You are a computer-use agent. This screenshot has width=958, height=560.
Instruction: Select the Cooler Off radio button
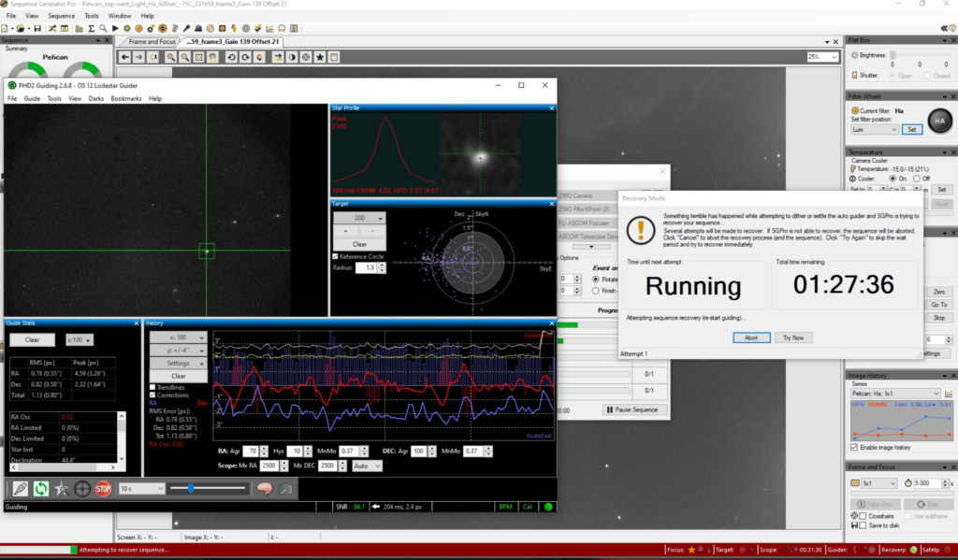(x=917, y=179)
